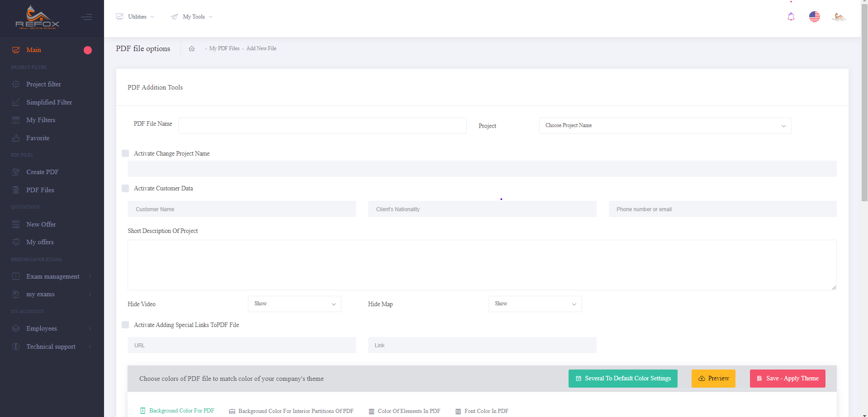This screenshot has width=868, height=417.
Task: Click the home icon in breadcrumb
Action: pyautogui.click(x=192, y=49)
